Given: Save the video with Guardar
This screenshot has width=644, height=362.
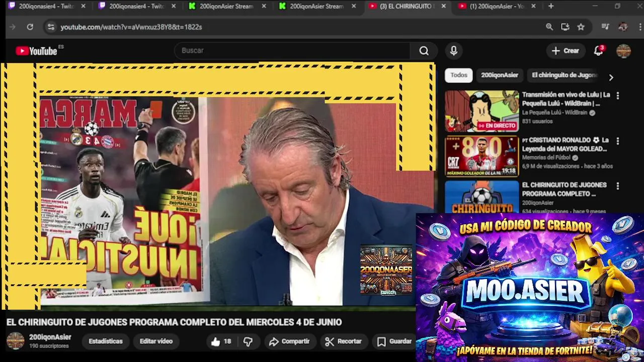Looking at the screenshot, I should tap(395, 341).
